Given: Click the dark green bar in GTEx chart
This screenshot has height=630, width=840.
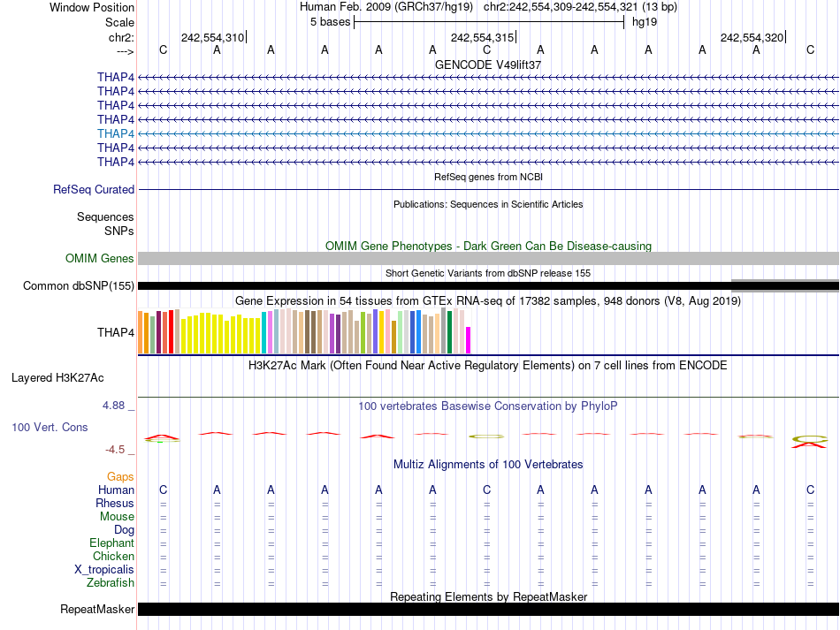Looking at the screenshot, I should pos(449,332).
